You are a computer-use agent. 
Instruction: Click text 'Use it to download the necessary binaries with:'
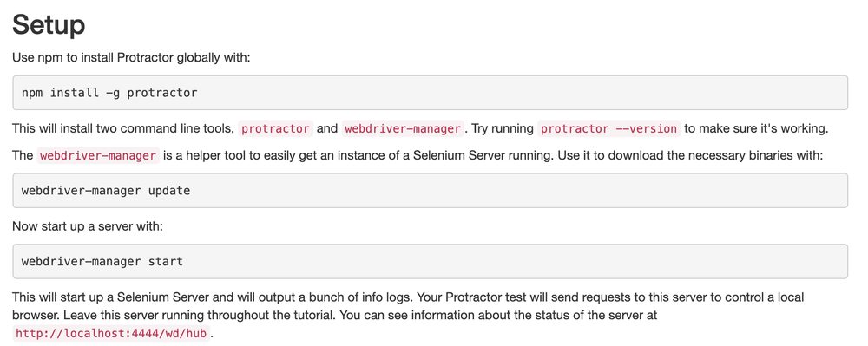tap(690, 156)
